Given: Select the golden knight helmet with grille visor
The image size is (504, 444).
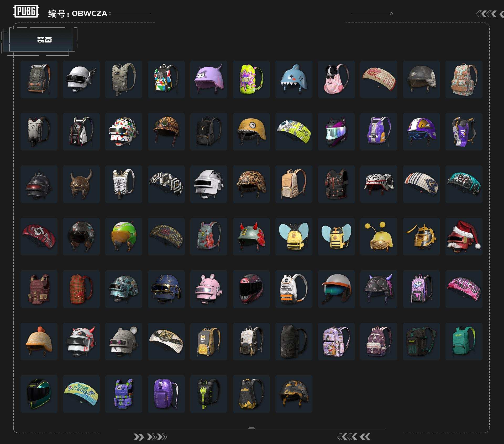Looking at the screenshot, I should [421, 237].
